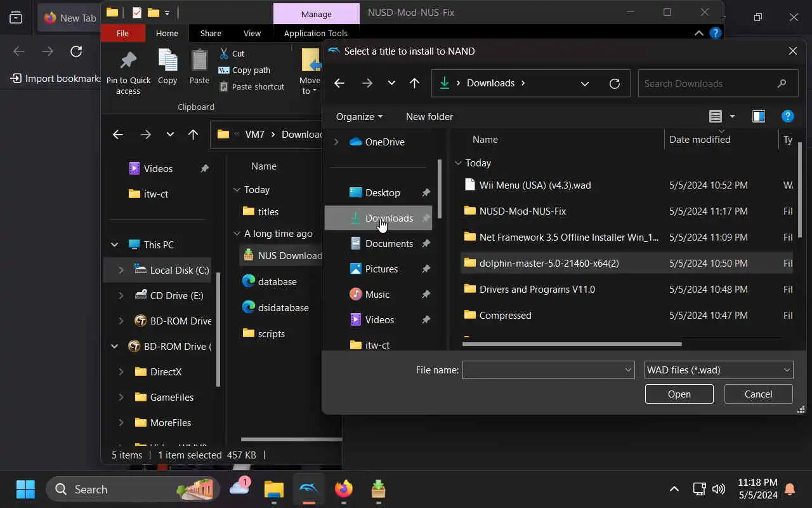812x508 pixels.
Task: Click the dialog horizontal scrollbar
Action: pyautogui.click(x=572, y=344)
